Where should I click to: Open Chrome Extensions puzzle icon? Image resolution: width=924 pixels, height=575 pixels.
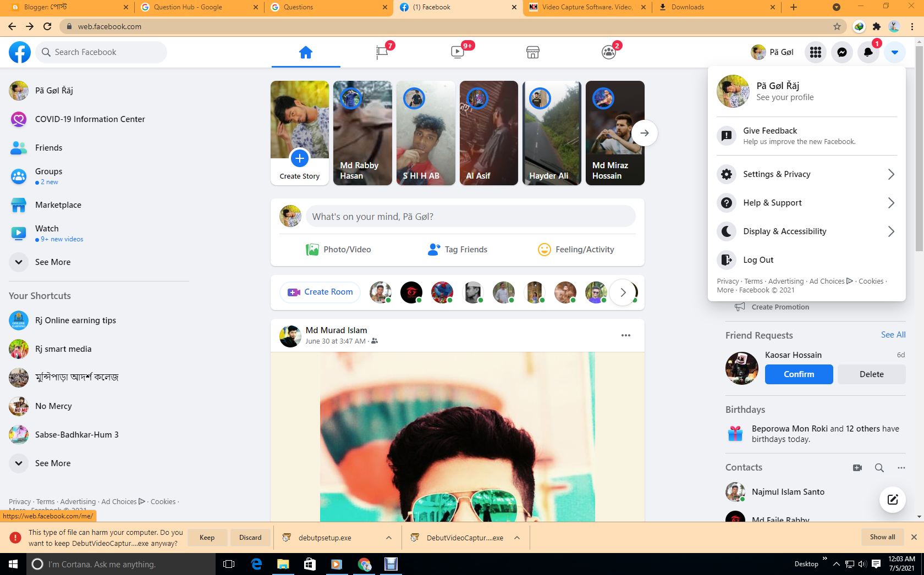[x=877, y=26]
